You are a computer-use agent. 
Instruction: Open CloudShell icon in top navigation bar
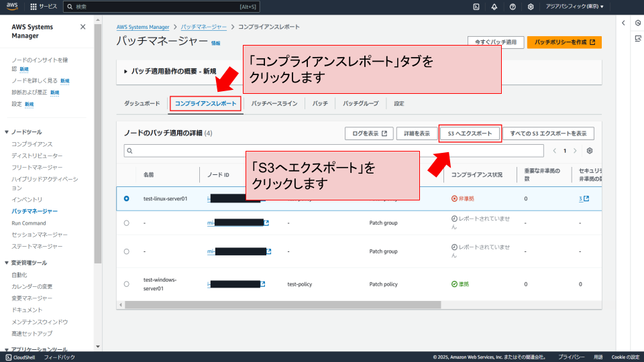(476, 7)
